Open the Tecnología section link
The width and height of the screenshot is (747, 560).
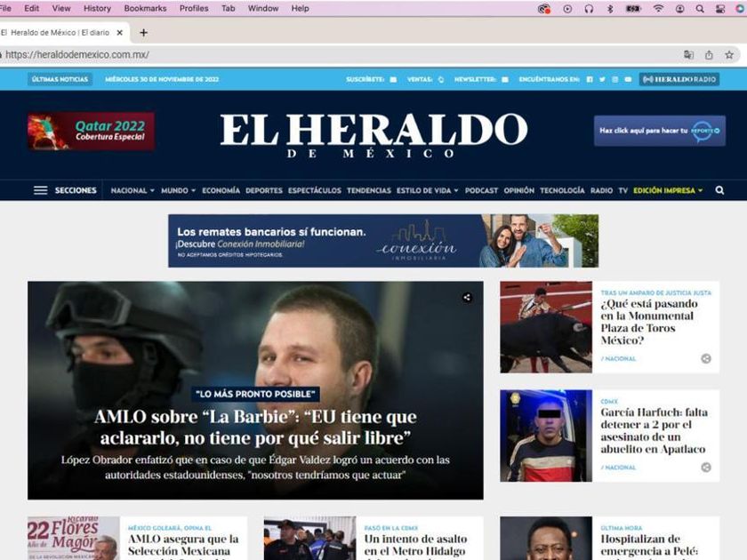click(562, 190)
